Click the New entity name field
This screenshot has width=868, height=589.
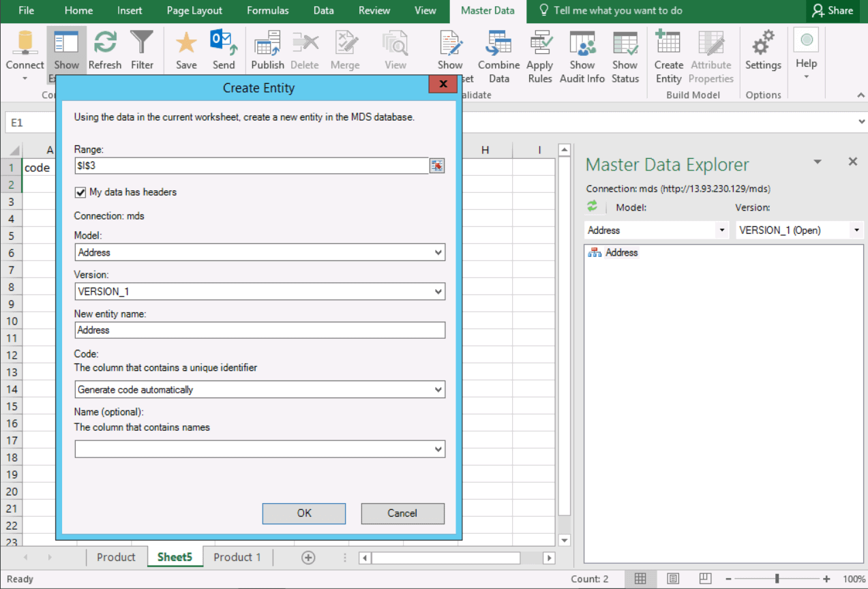pos(260,330)
